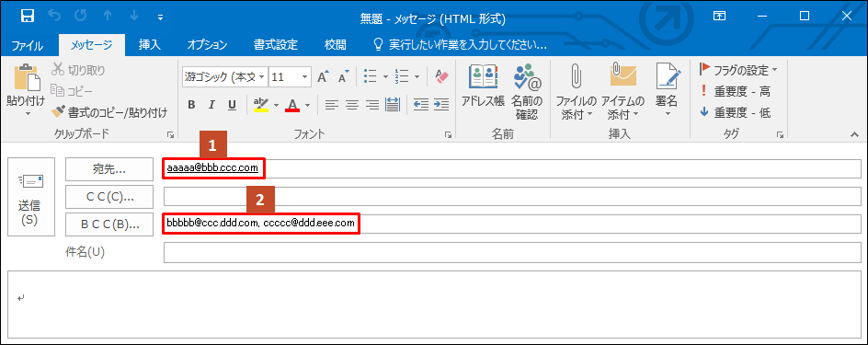
Task: Click the 宛先... button
Action: pos(109,169)
